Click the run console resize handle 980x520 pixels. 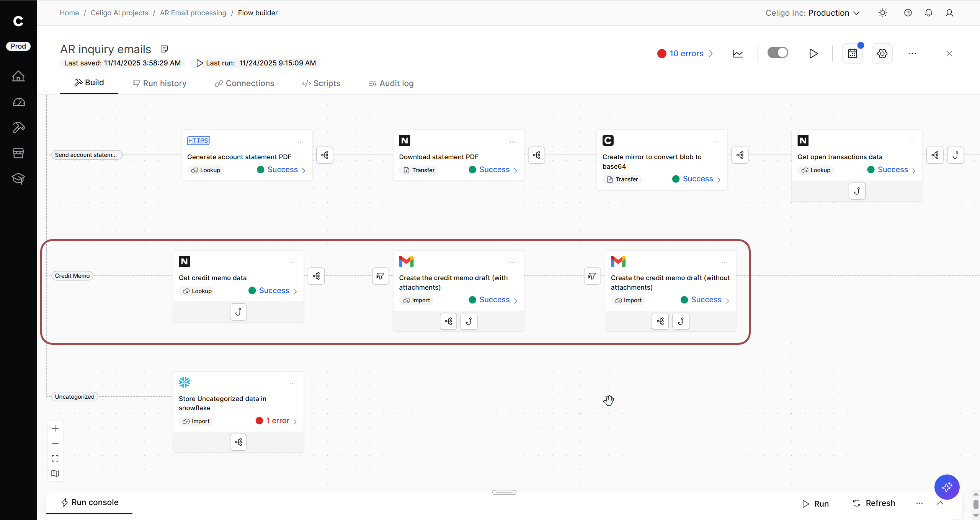pos(504,492)
